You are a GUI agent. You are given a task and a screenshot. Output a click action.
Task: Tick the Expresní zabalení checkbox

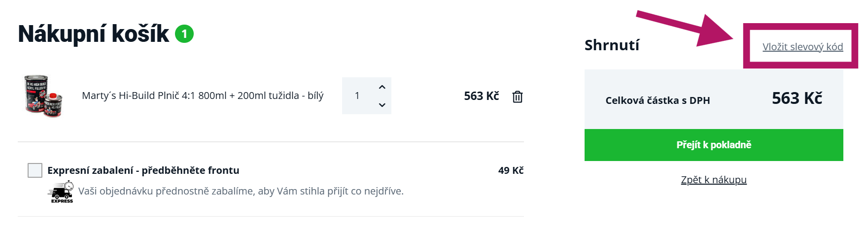[x=35, y=170]
